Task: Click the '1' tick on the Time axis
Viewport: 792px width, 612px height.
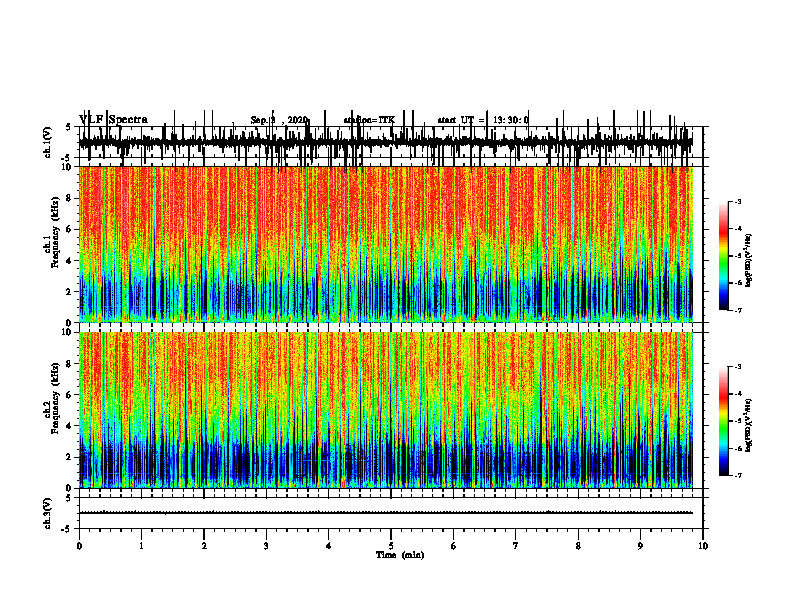Action: click(x=141, y=546)
